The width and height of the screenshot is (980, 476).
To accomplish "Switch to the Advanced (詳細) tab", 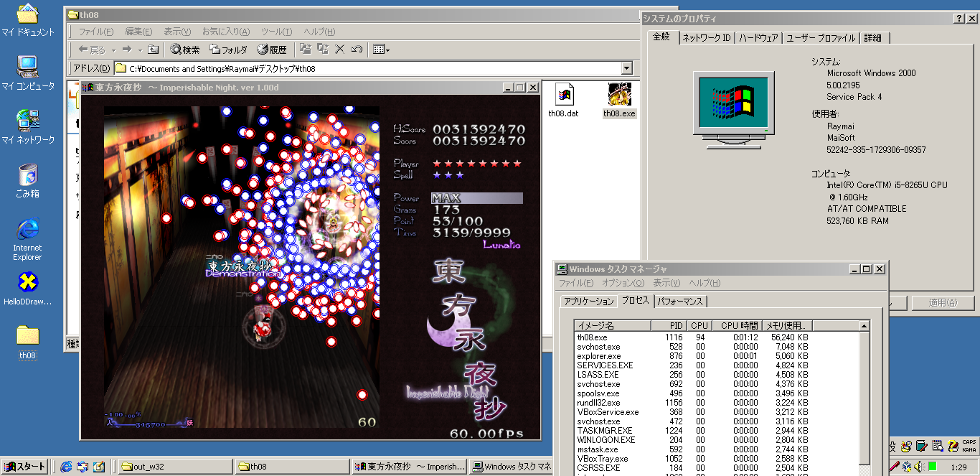I will tap(874, 37).
